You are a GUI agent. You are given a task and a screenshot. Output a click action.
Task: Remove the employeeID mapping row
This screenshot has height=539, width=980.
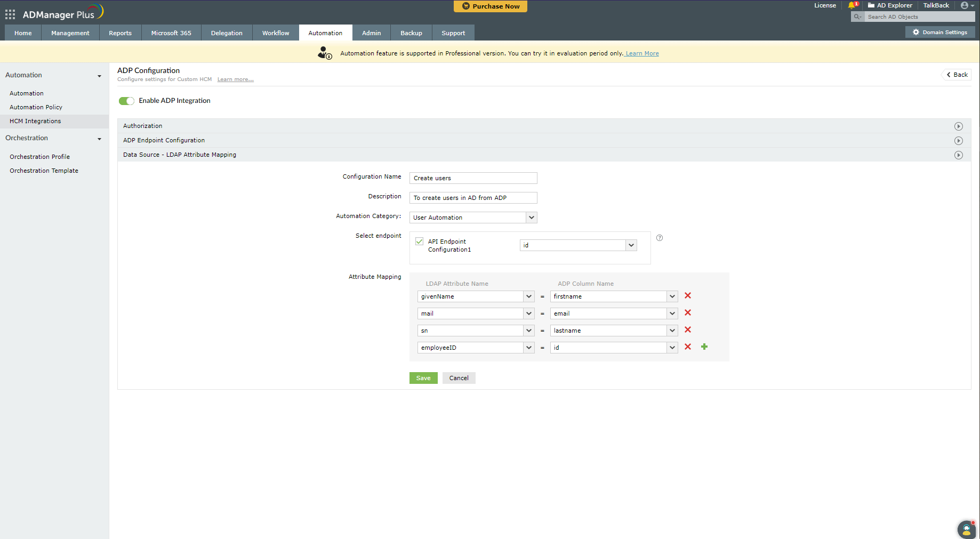688,347
